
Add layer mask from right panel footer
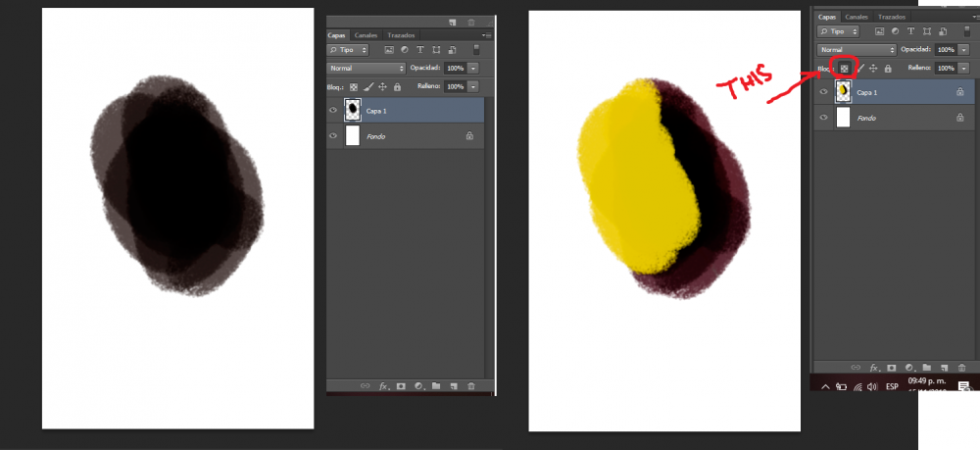coord(892,368)
